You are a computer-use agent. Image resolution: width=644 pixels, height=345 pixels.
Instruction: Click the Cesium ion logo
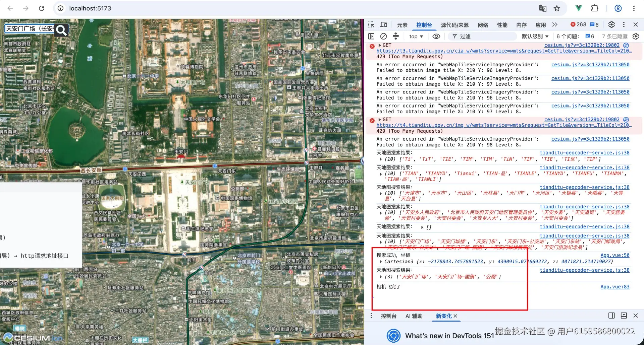33,338
